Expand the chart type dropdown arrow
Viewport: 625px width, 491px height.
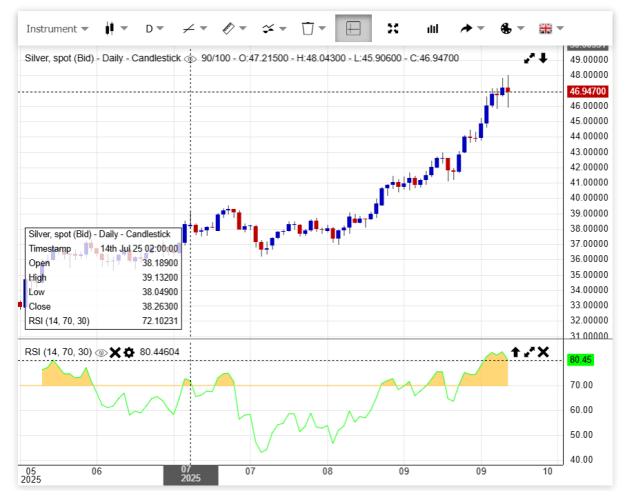click(124, 28)
